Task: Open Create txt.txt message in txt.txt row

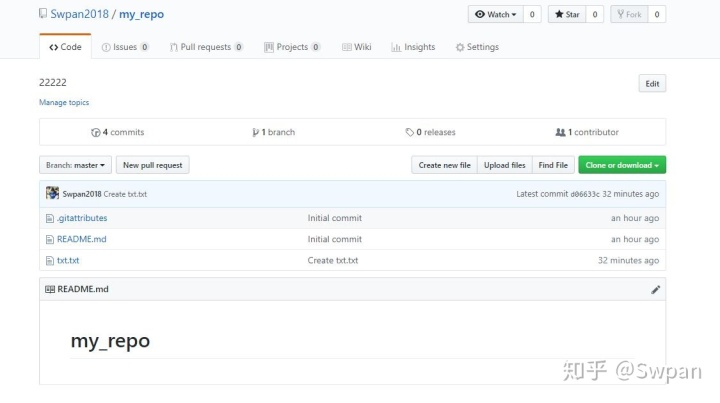Action: point(333,260)
